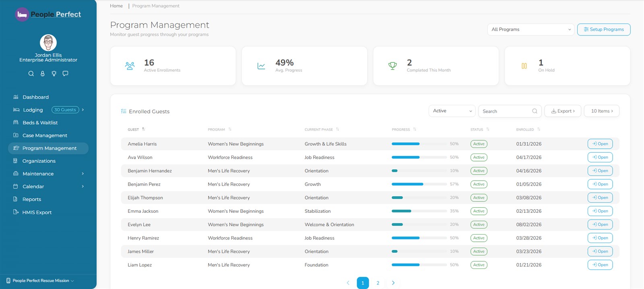Expand the Lodging submenu chevron
This screenshot has height=289, width=644.
pos(83,110)
